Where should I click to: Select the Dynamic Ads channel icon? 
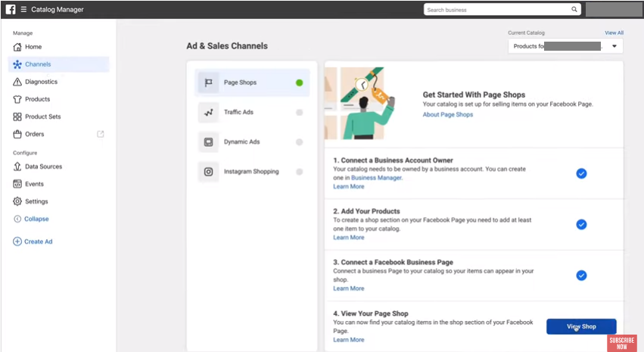coord(209,142)
